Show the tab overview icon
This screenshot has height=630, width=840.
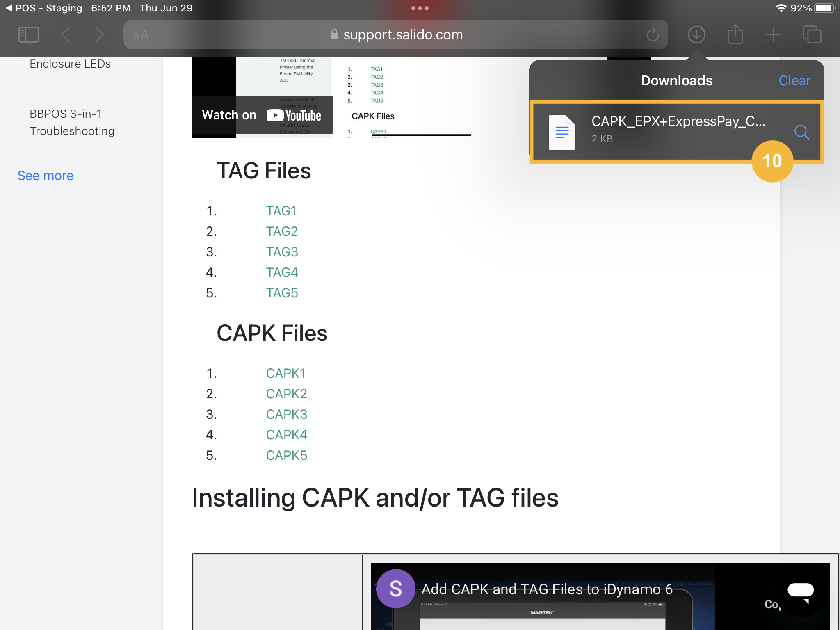[812, 34]
